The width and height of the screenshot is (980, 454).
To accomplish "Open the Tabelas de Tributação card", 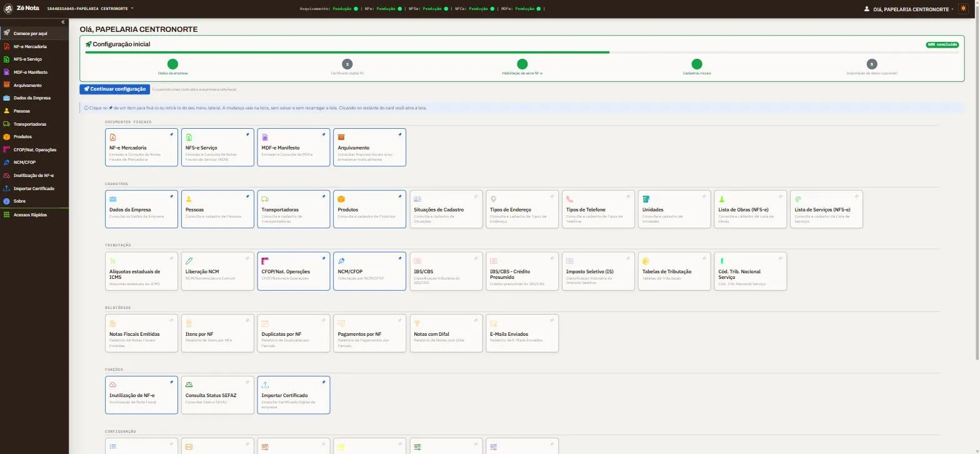I will (x=674, y=271).
